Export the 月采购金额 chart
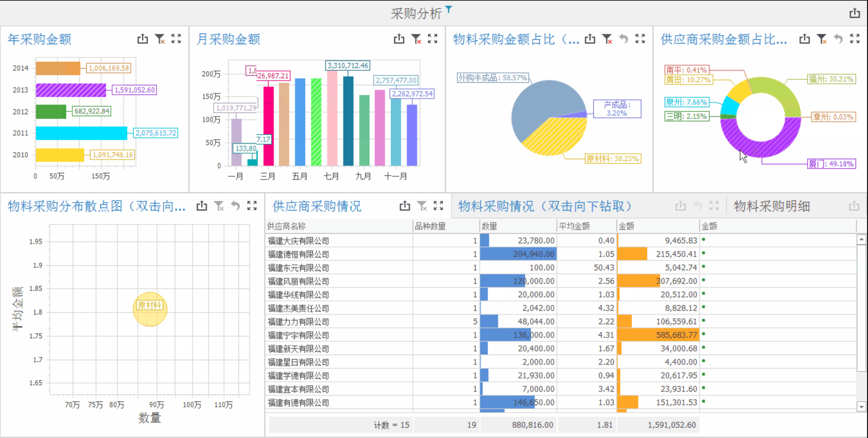 click(399, 39)
